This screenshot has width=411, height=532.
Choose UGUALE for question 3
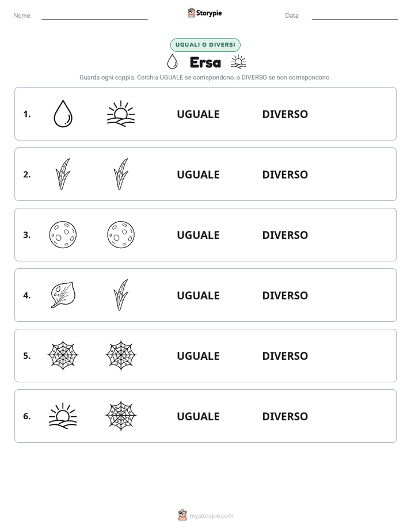(198, 235)
